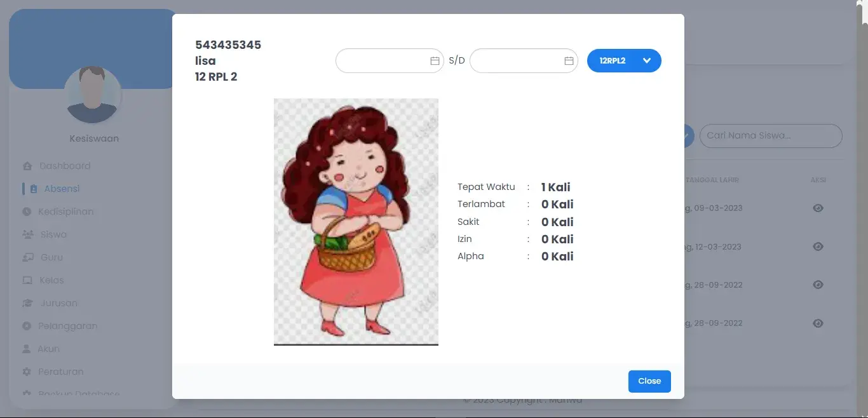Viewport: 868px width, 418px height.
Task: Click the 0 Kali value beside Alpha
Action: [557, 257]
